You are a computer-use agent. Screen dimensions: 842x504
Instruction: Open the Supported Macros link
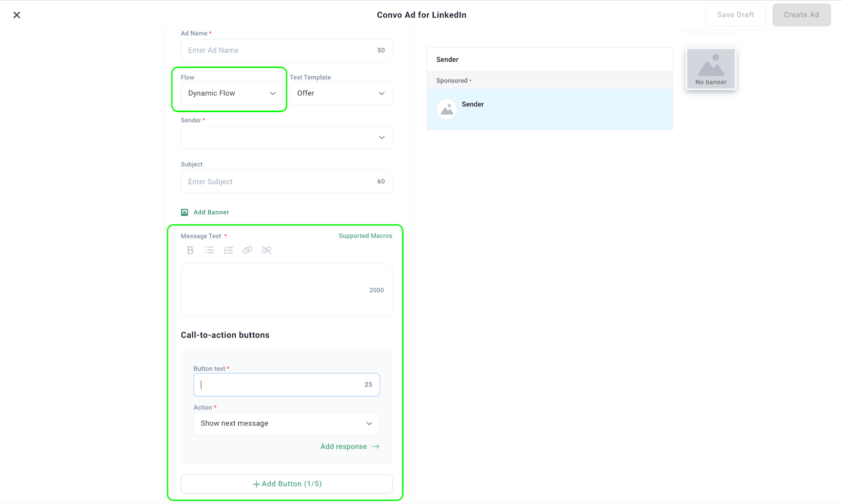tap(365, 236)
